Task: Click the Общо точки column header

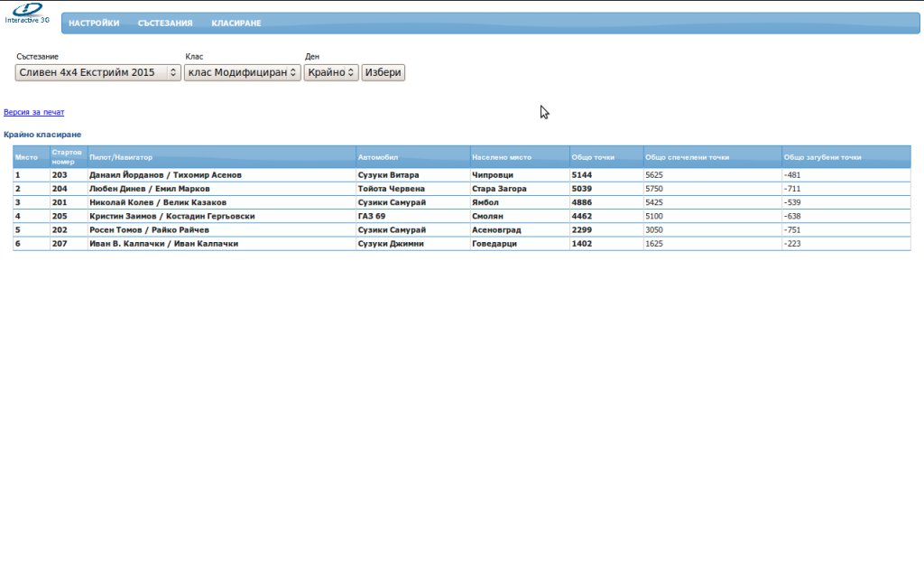Action: [x=593, y=157]
